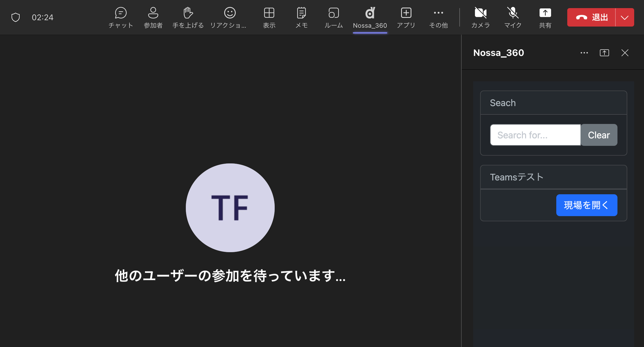Add an app via アプリ
Viewport: 644px width, 347px height.
click(x=406, y=17)
